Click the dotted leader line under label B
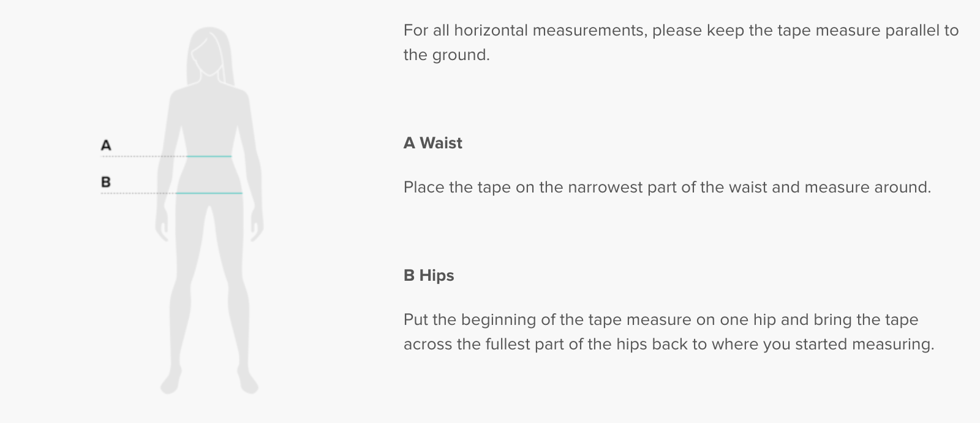The width and height of the screenshot is (980, 423). point(137,193)
